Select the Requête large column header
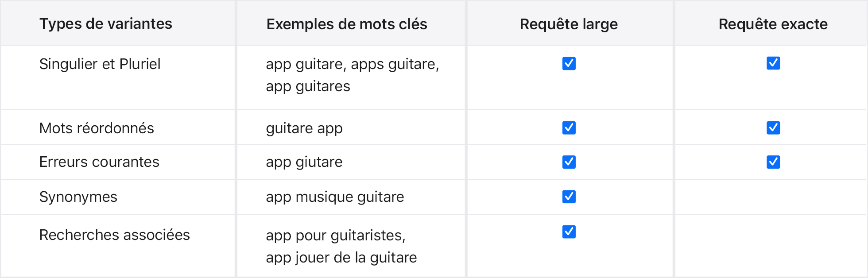The width and height of the screenshot is (868, 278). pyautogui.click(x=569, y=24)
